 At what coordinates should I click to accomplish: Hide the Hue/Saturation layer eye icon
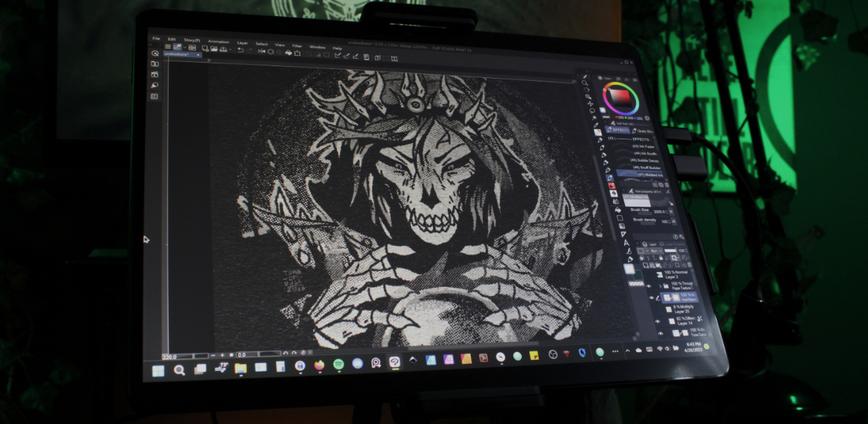pos(652,298)
